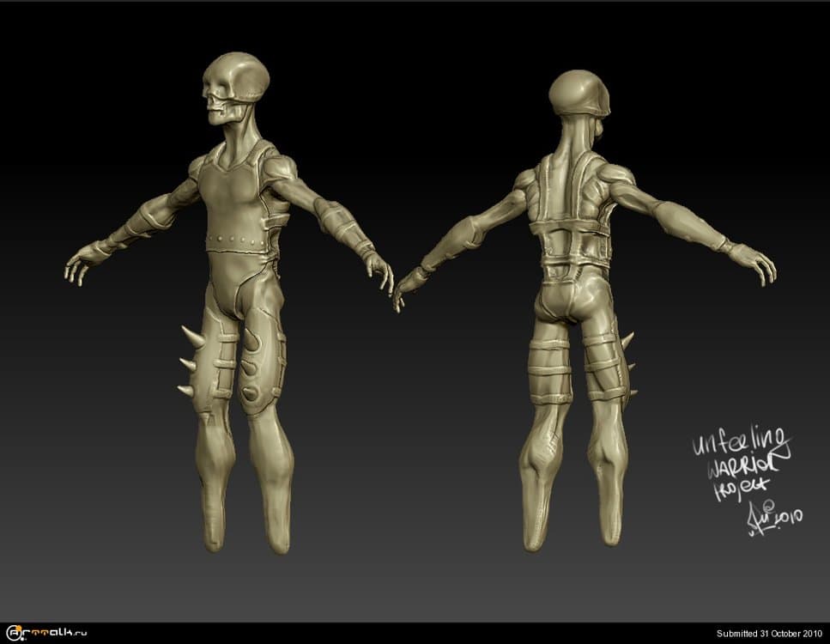Click the handwritten "Project" word in signature
This screenshot has width=830, height=644.
733,492
